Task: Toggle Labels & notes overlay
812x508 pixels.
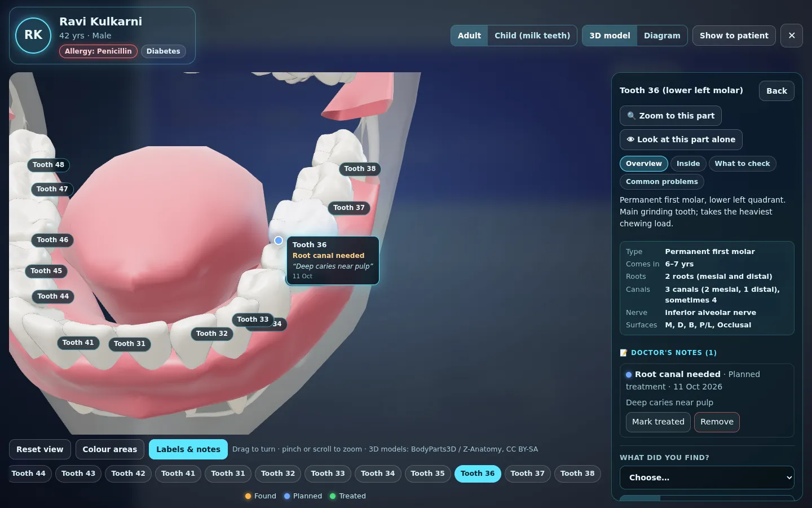Action: point(188,449)
